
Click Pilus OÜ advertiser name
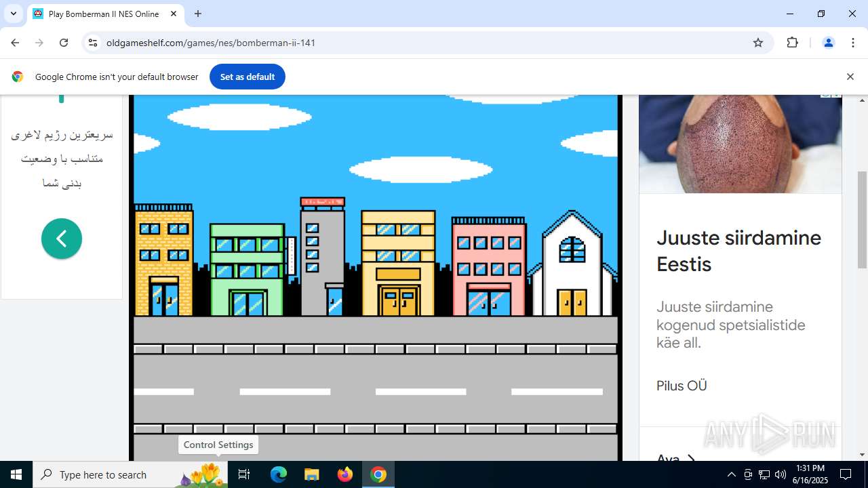(682, 386)
